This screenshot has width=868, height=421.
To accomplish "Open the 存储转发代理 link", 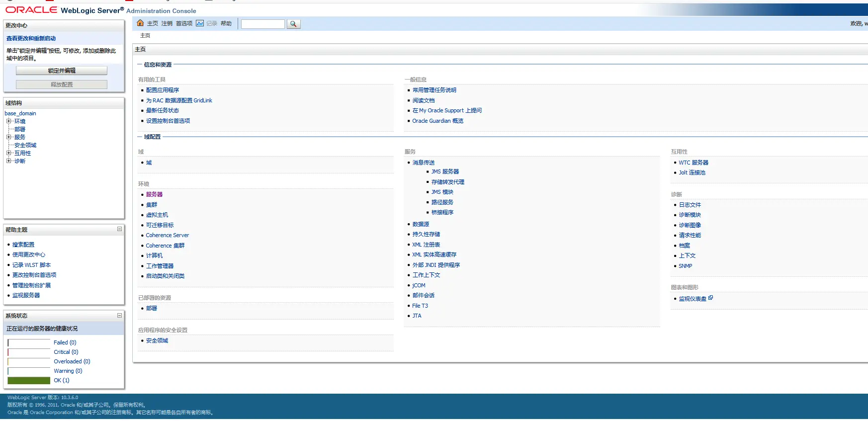I will (448, 182).
